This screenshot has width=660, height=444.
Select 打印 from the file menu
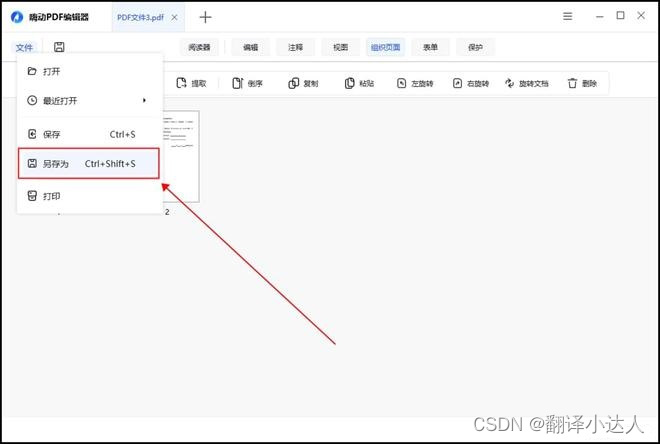(89, 196)
